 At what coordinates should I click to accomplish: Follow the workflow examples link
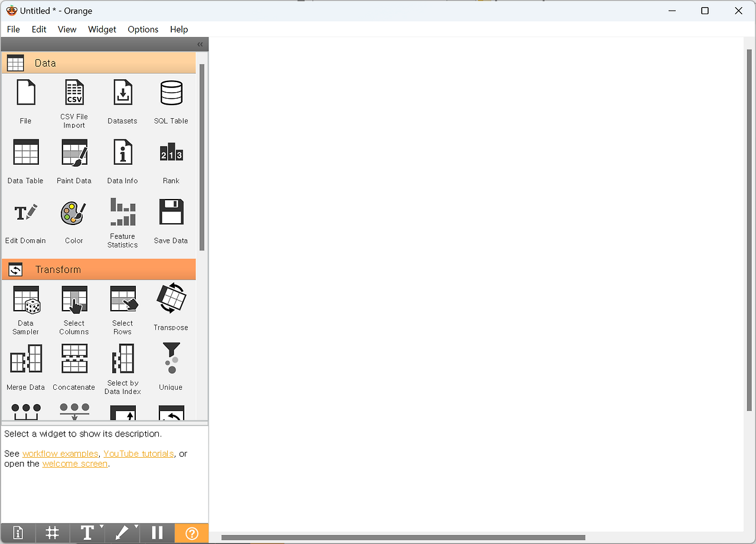(60, 454)
